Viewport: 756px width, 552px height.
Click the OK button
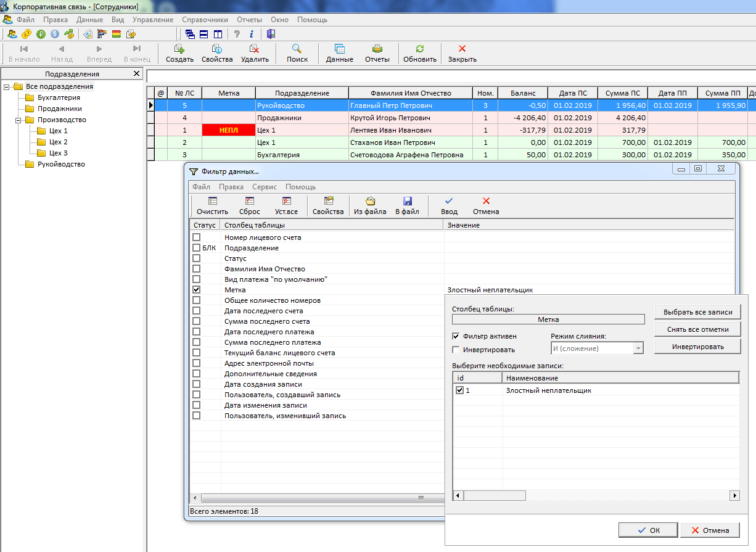(647, 530)
